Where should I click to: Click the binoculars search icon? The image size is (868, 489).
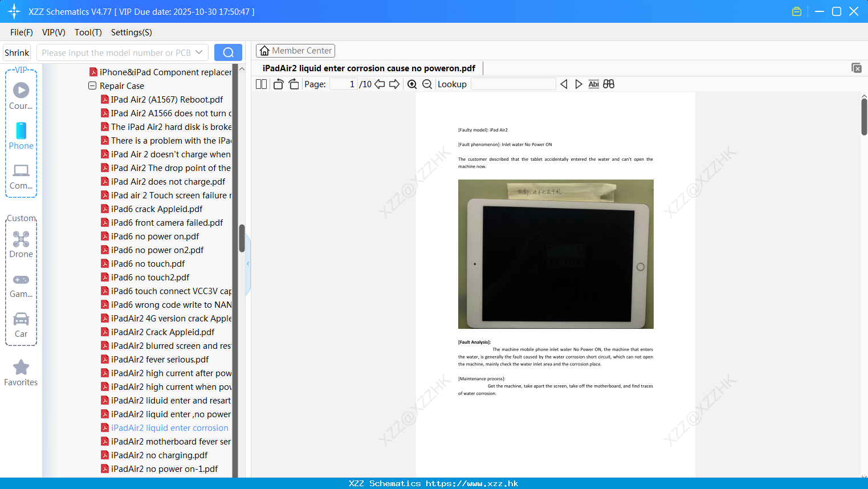tap(609, 84)
